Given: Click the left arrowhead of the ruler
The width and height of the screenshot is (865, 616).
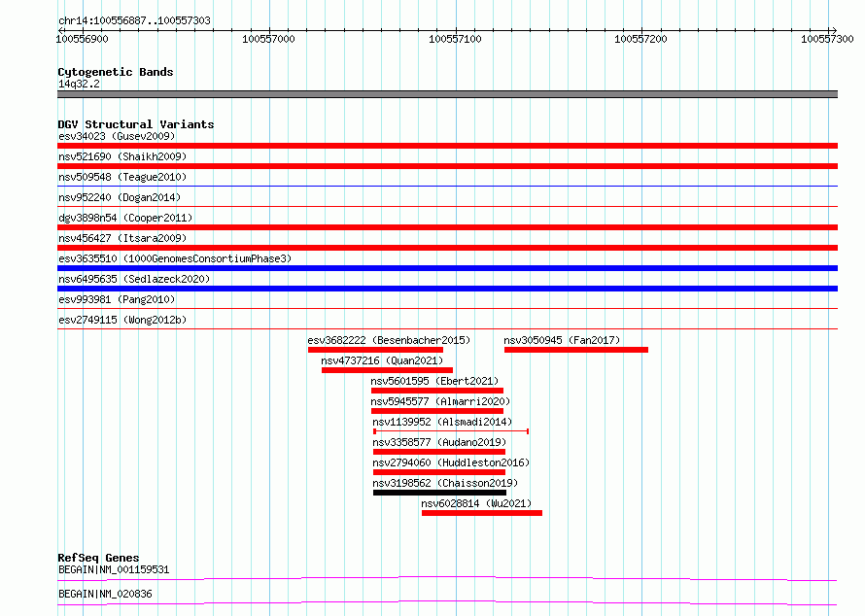Looking at the screenshot, I should pyautogui.click(x=60, y=30).
